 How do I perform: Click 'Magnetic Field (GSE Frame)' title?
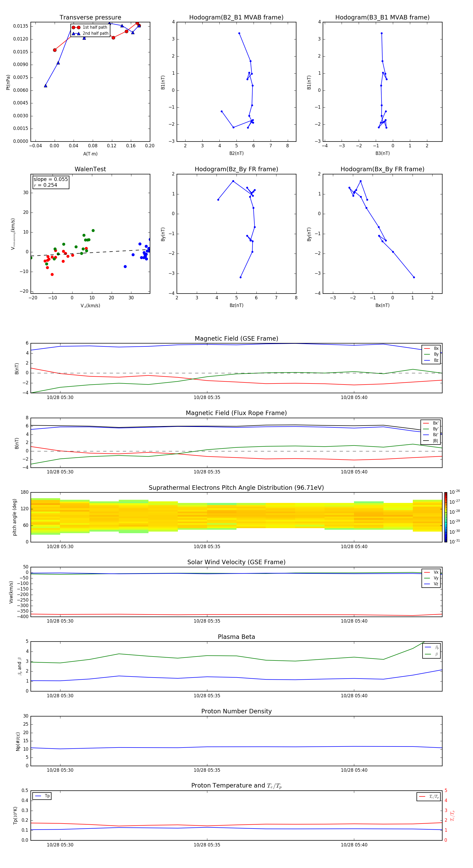pos(236,338)
